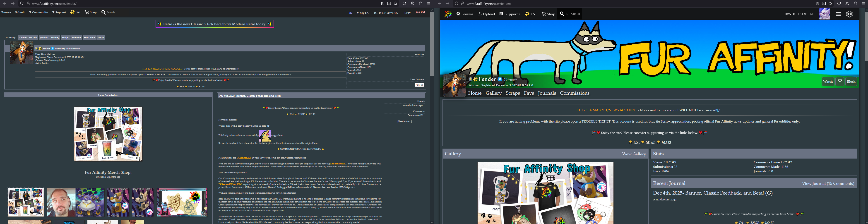Bookmark the page with the left browser's star

click(396, 3)
